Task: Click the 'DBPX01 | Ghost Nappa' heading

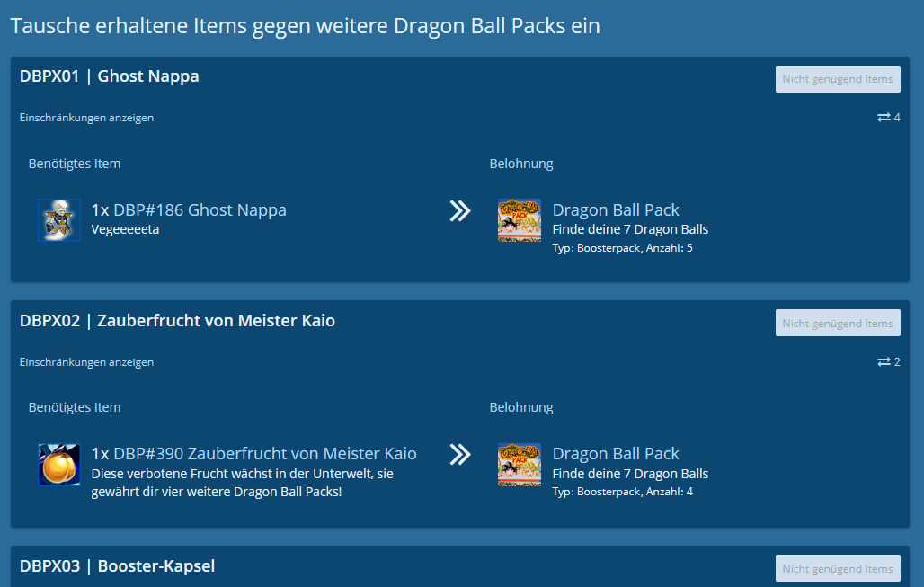Action: tap(110, 76)
